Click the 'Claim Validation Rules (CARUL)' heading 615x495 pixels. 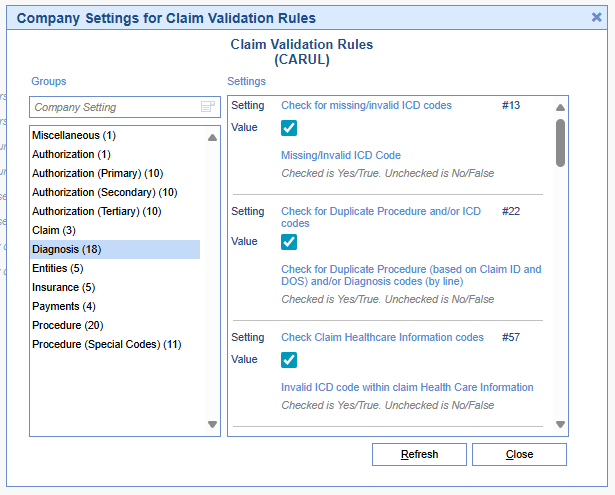pos(302,52)
